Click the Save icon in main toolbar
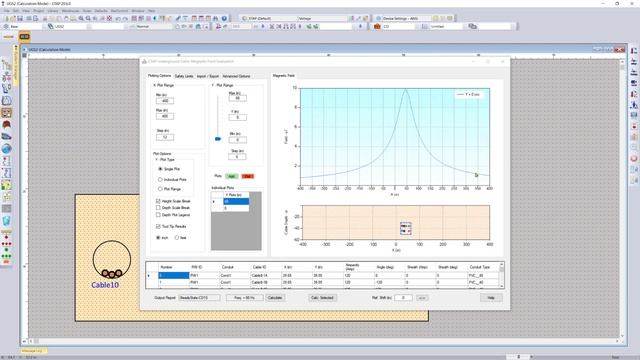The image size is (640, 360). pyautogui.click(x=20, y=18)
